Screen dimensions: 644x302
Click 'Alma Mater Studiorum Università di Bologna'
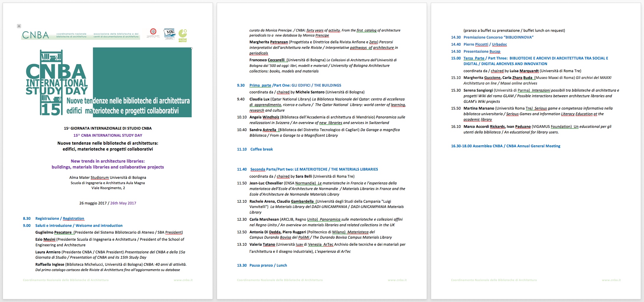(108, 178)
